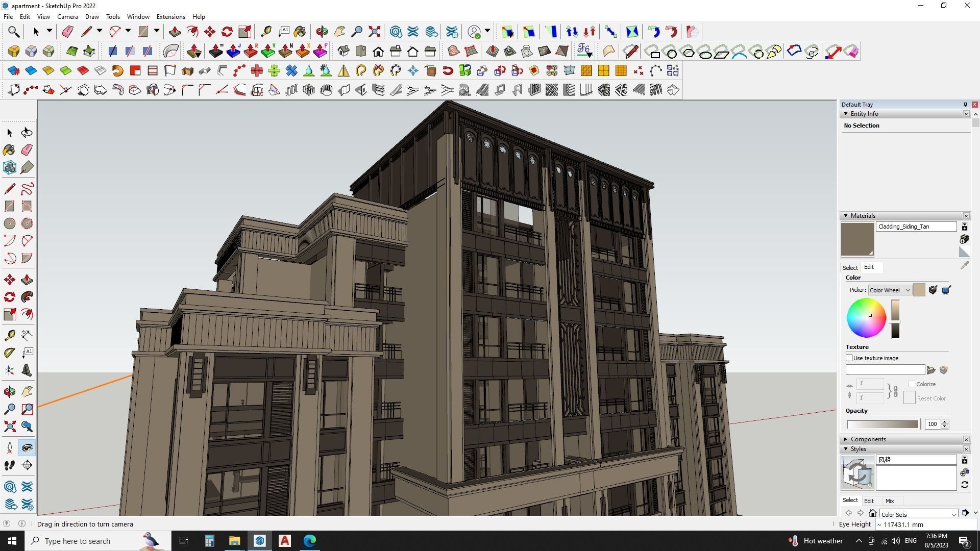Click the Create Material icon
Screen dimensions: 980x551
(964, 239)
